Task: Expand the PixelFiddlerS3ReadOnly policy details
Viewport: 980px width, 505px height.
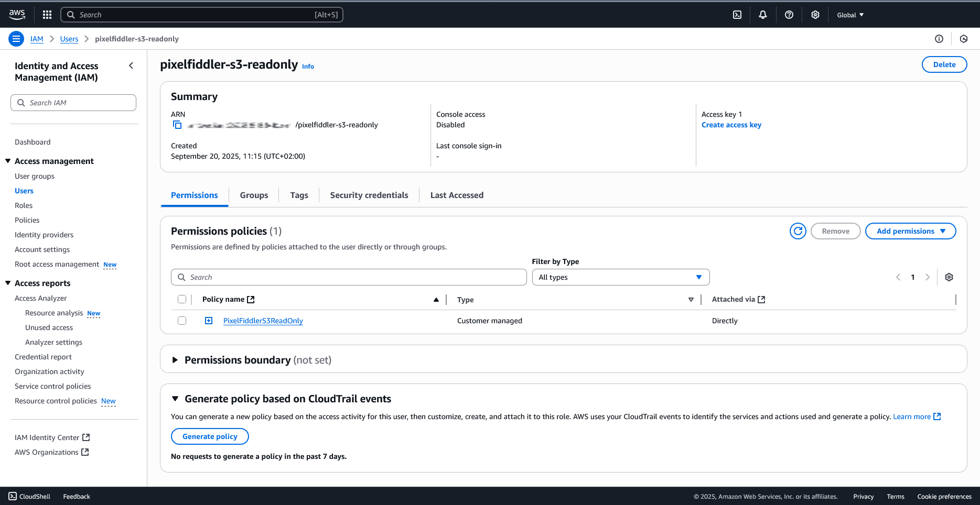Action: pos(209,321)
